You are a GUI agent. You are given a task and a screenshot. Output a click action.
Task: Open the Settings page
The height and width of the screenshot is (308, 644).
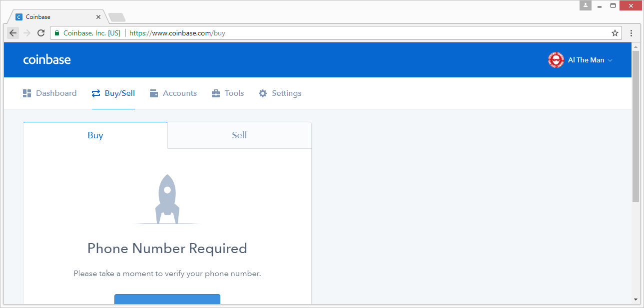coord(280,93)
